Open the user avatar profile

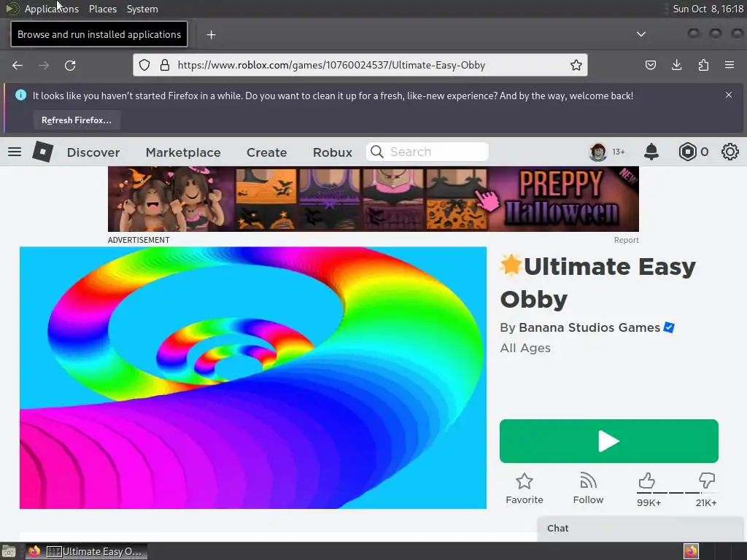(598, 152)
